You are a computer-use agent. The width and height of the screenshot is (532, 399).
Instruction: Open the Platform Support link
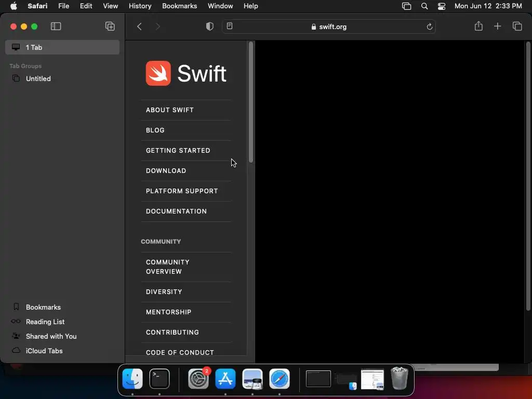[182, 191]
